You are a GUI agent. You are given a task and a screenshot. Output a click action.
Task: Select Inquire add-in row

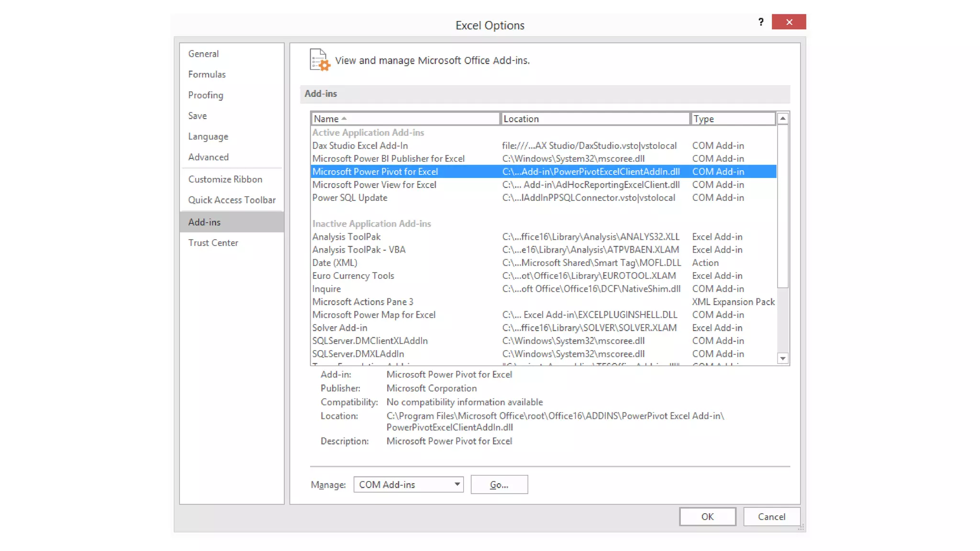[x=543, y=289]
